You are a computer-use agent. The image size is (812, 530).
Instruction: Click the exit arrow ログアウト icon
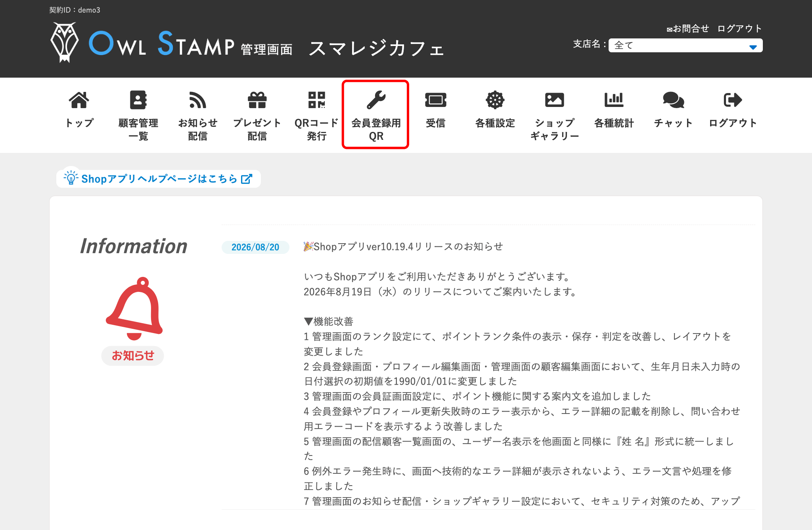click(733, 100)
